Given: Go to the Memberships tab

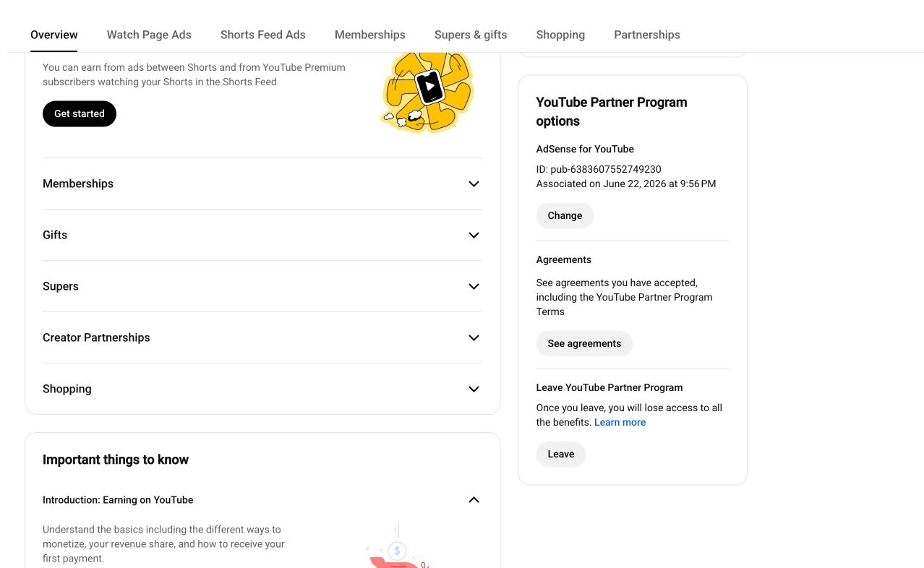Looking at the screenshot, I should point(370,35).
